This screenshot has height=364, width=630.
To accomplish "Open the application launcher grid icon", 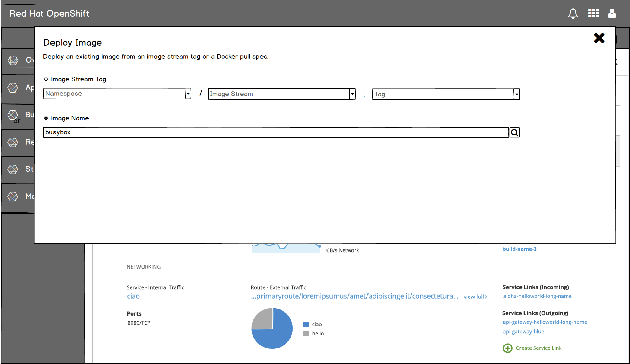I will point(594,13).
